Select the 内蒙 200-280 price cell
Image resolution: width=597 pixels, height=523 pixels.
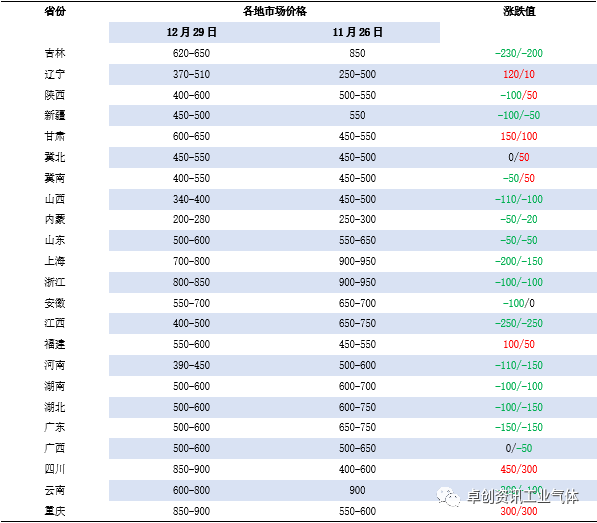click(x=192, y=219)
